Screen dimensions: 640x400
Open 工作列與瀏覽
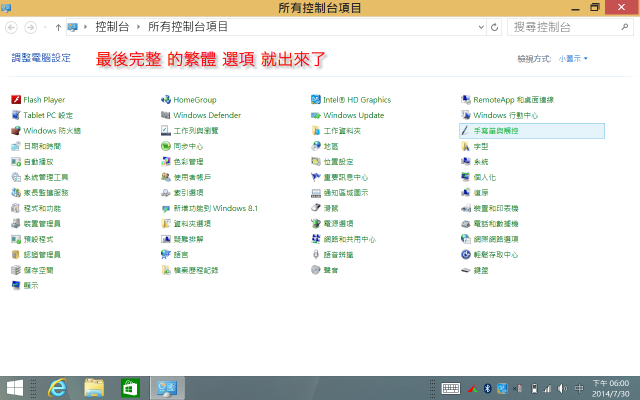[190, 131]
